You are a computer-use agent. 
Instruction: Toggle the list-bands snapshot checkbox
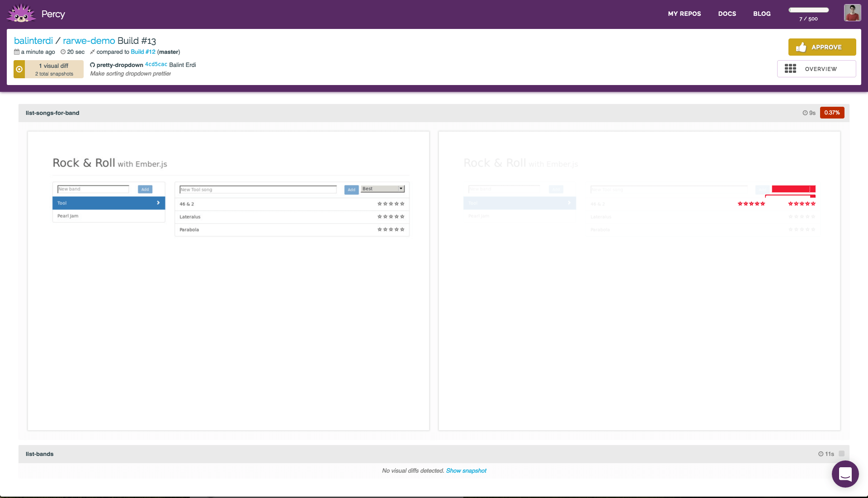(x=841, y=454)
